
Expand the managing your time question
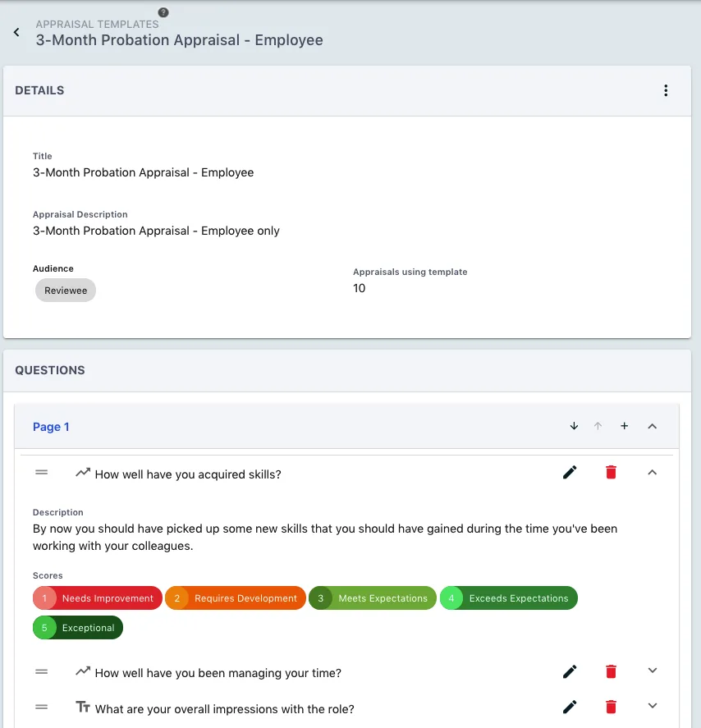[x=653, y=671]
